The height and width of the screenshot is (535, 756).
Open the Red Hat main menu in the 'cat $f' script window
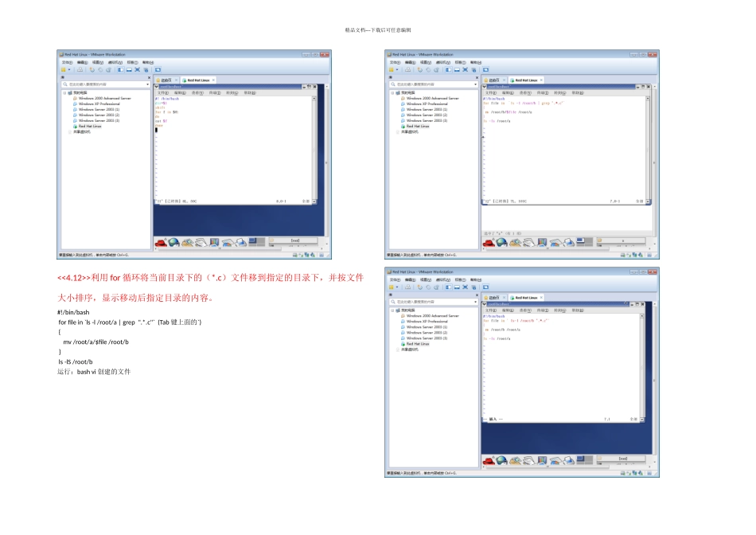click(x=161, y=242)
